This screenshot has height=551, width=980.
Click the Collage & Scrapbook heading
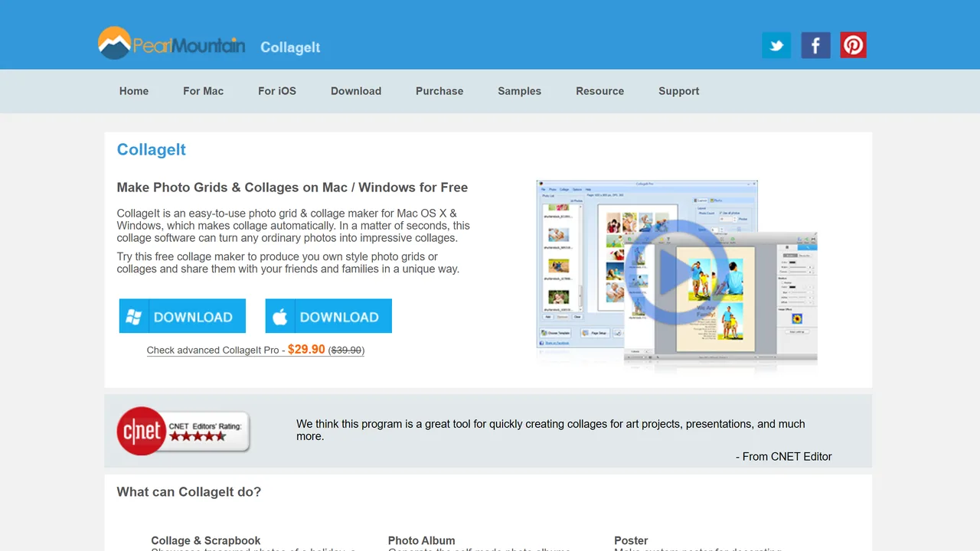(x=206, y=540)
